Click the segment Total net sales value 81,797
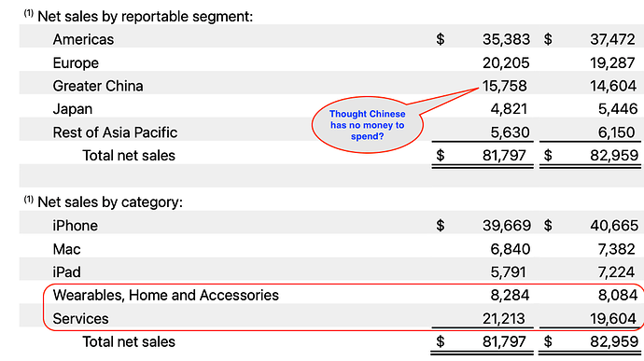This screenshot has width=644, height=361. (504, 155)
